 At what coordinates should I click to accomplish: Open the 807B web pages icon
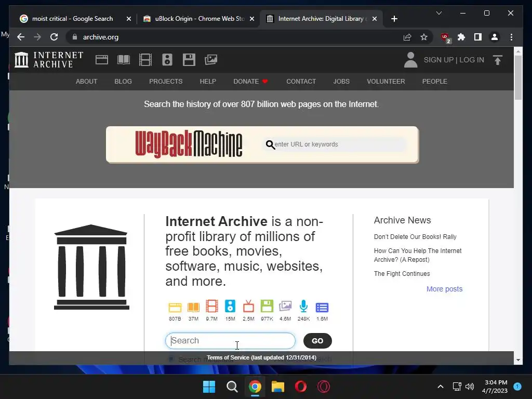click(x=175, y=308)
